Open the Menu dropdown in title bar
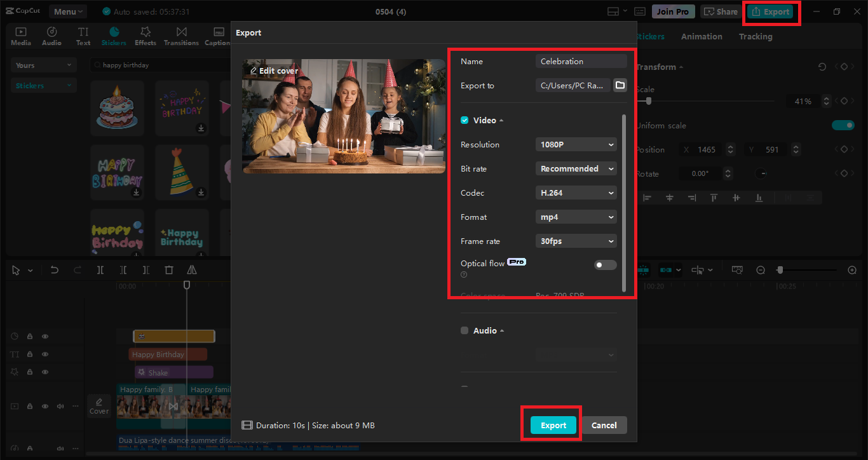The width and height of the screenshot is (868, 460). coord(69,11)
